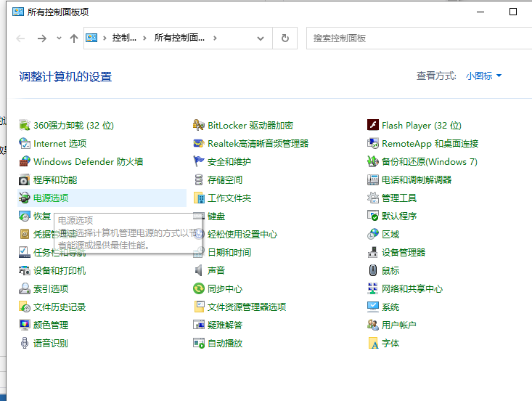Go up one level with up arrow
Screen dimensions: 532x401
[74, 39]
